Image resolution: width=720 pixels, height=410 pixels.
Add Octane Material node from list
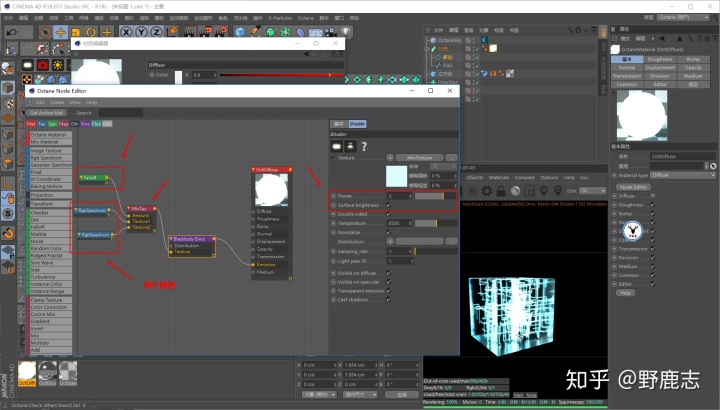coord(49,135)
